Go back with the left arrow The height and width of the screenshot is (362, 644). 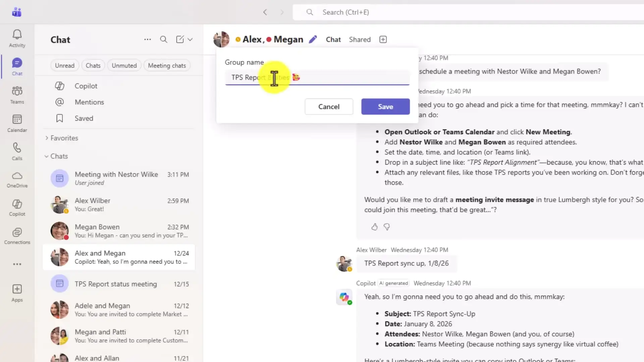[265, 12]
